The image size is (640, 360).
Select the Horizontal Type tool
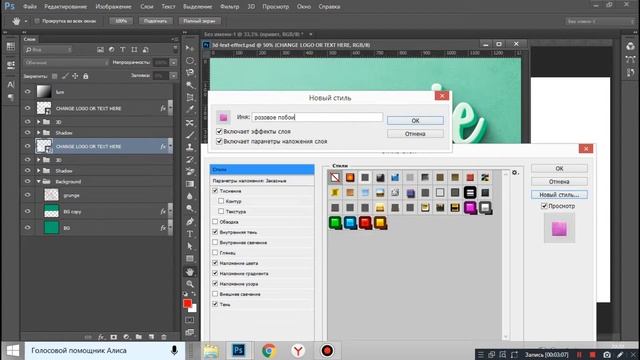point(190,234)
